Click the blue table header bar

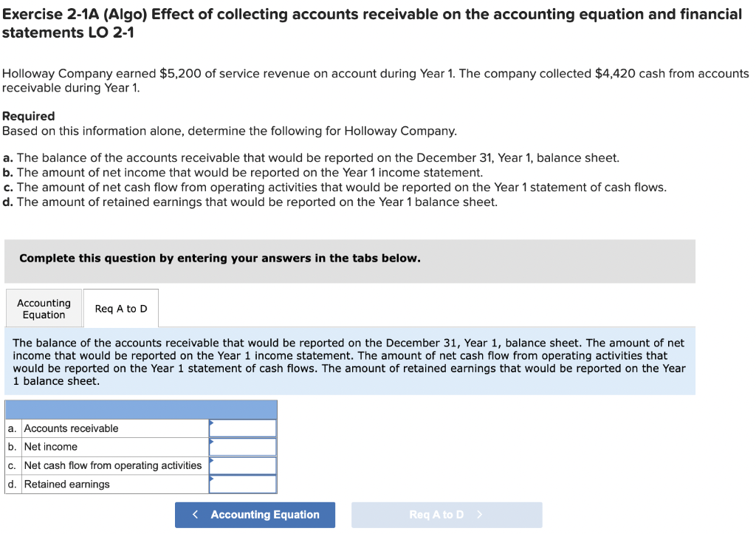tap(140, 409)
